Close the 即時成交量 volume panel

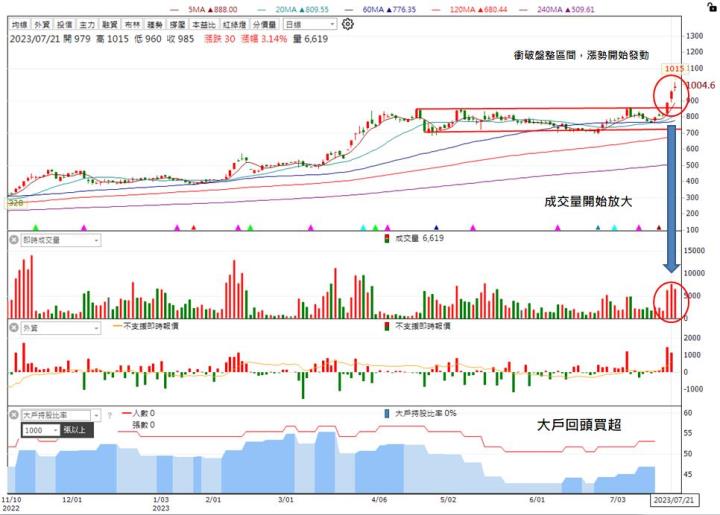(x=12, y=240)
